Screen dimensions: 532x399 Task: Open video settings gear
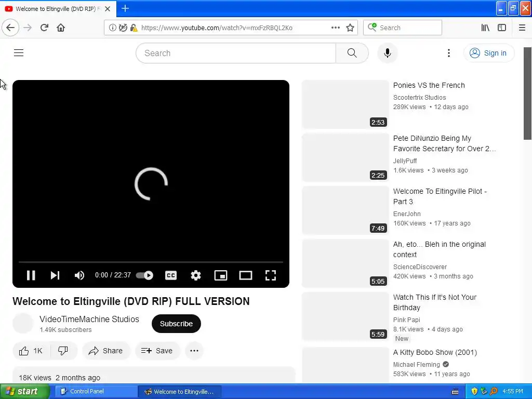(x=196, y=275)
